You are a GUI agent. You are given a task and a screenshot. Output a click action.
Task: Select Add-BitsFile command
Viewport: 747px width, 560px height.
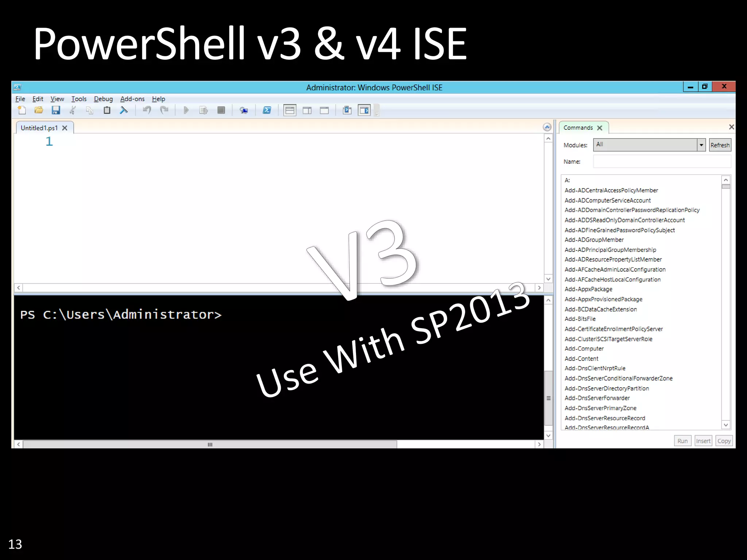click(580, 319)
